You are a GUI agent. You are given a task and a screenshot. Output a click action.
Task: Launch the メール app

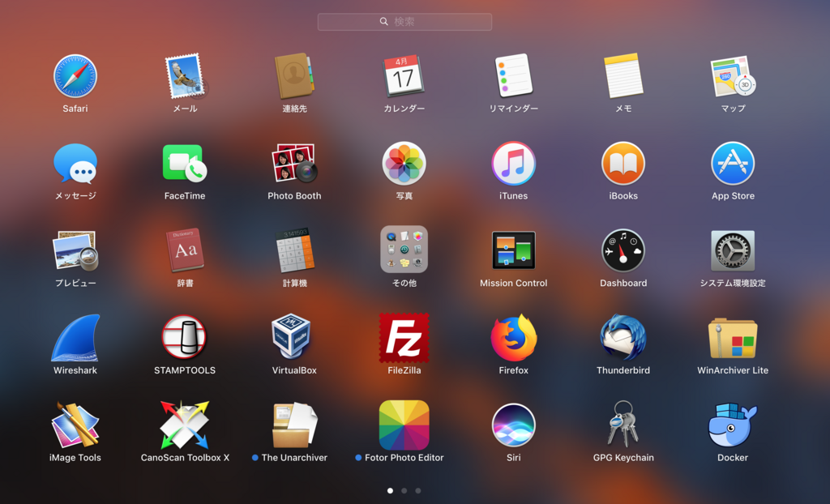(185, 76)
